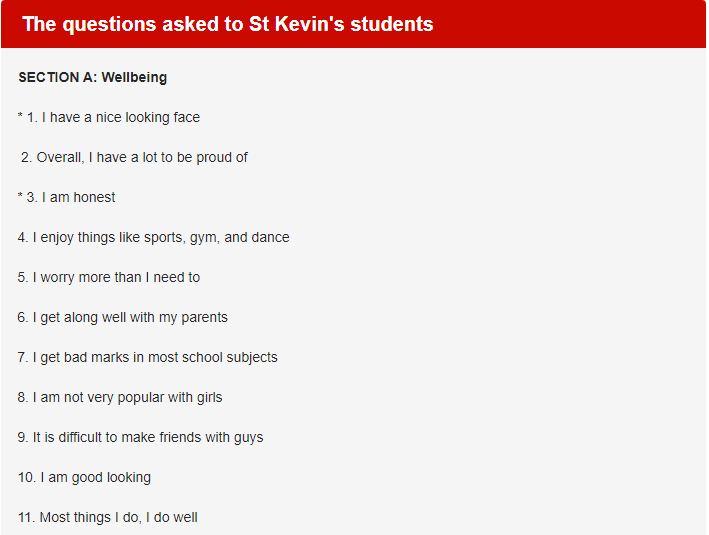This screenshot has height=535, width=709.
Task: Select question 6 about getting along with parents
Action: click(x=123, y=317)
